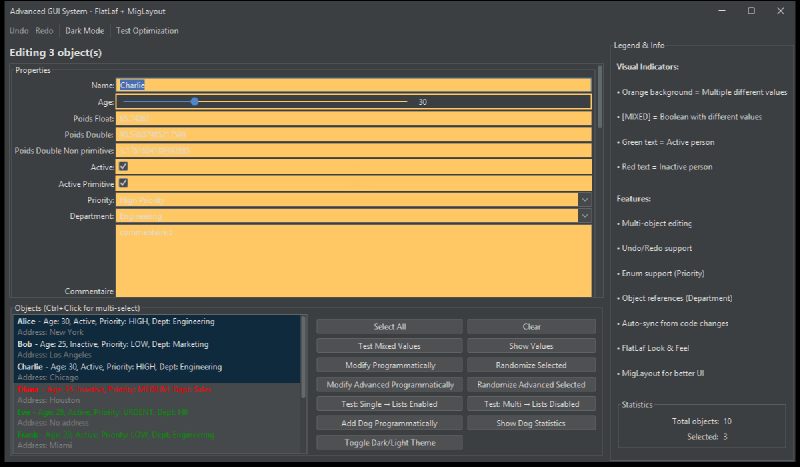Click the Editing 3 object(s) heading

click(56, 53)
